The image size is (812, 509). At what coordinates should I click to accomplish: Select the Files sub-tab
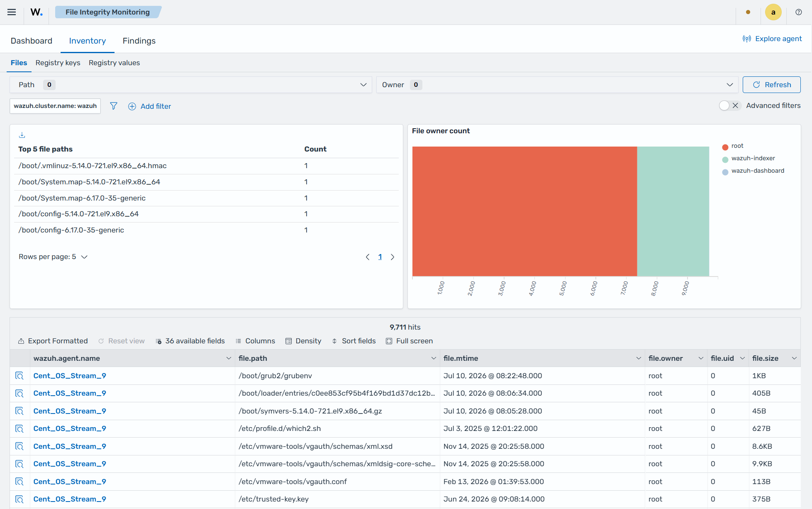pos(19,63)
